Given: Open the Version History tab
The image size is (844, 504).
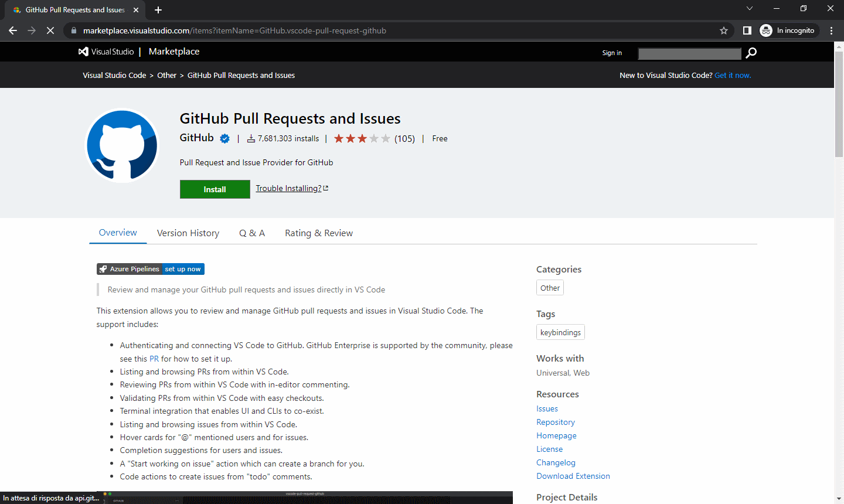Looking at the screenshot, I should 188,233.
